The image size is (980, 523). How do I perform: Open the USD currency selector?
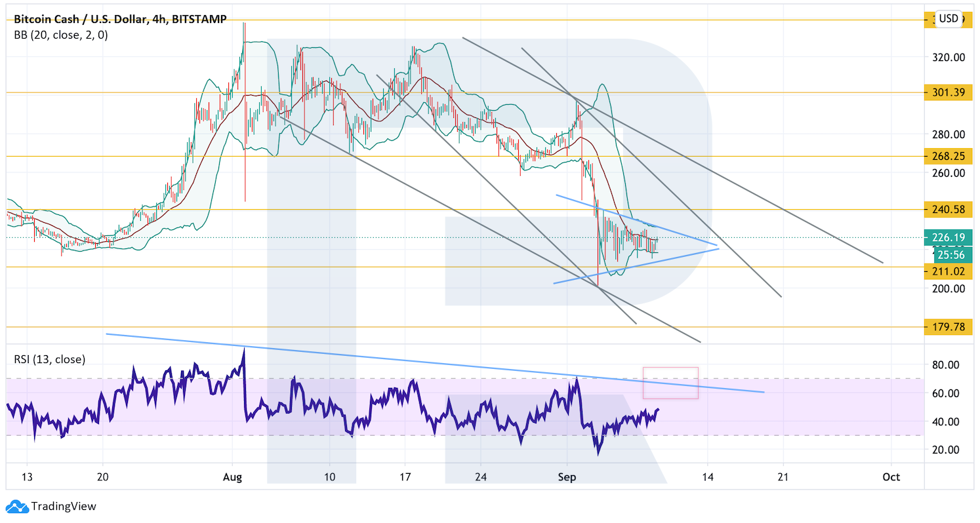pos(949,18)
